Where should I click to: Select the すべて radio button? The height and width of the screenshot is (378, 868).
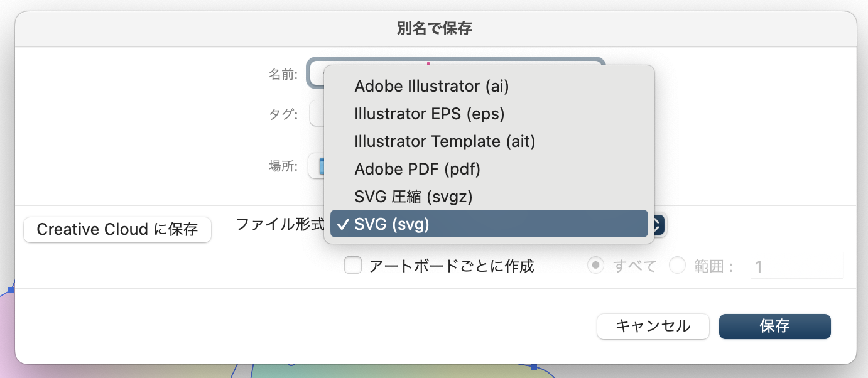[x=595, y=266]
